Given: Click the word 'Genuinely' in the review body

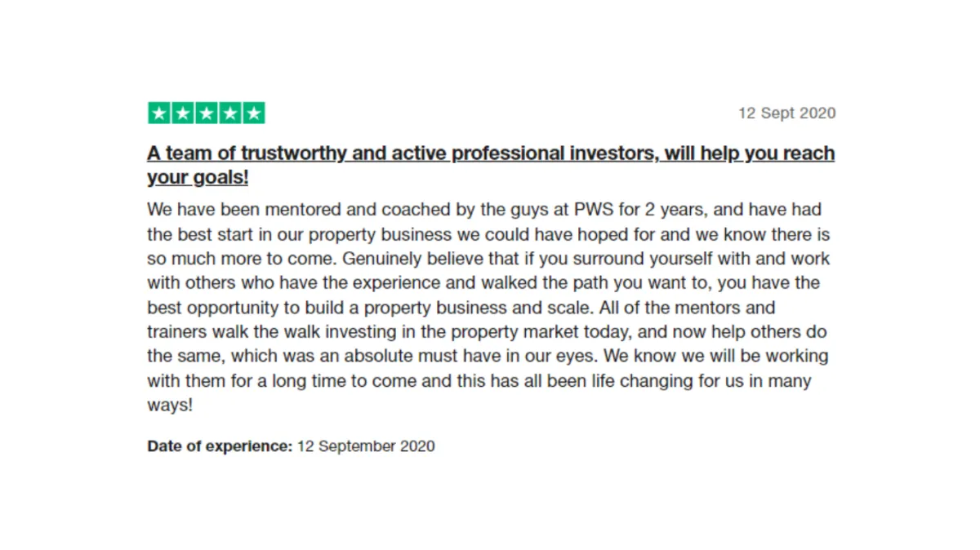Looking at the screenshot, I should click(x=378, y=259).
